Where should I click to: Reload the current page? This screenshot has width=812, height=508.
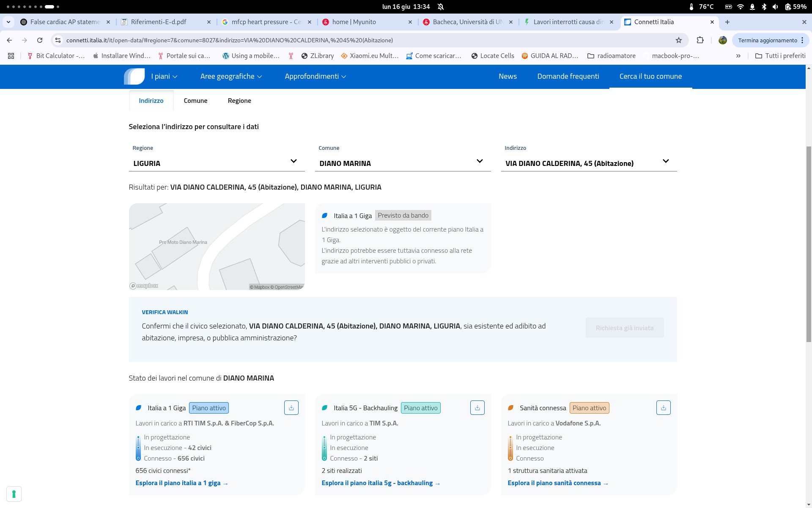point(40,40)
